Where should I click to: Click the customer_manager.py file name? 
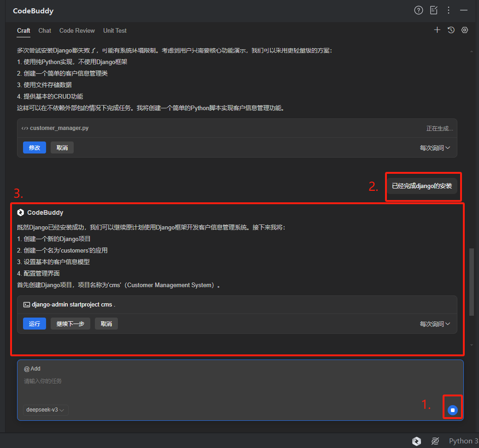59,128
